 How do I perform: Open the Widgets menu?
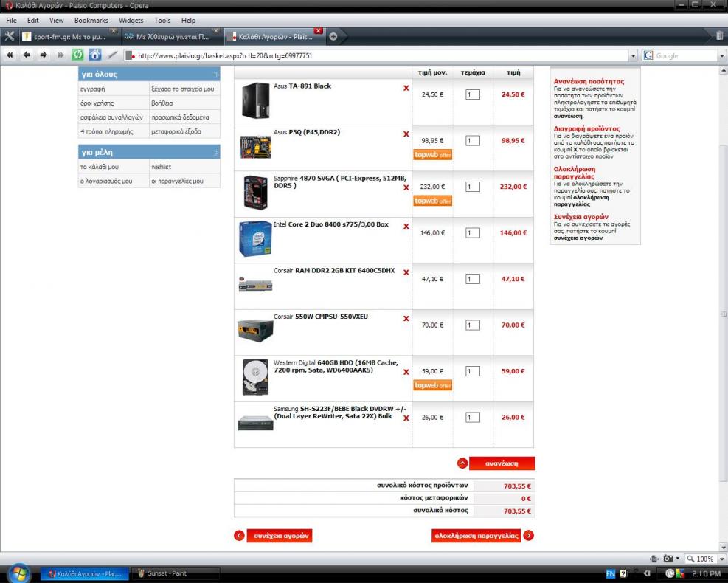click(x=131, y=21)
